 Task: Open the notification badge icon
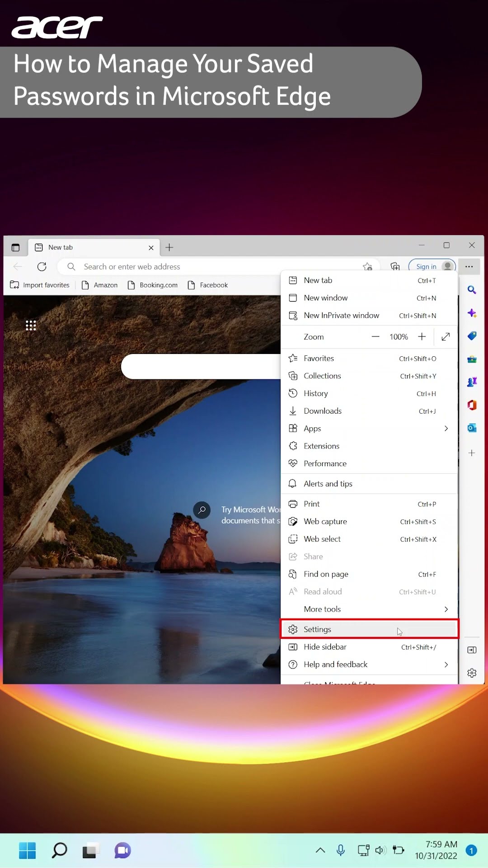tap(471, 851)
